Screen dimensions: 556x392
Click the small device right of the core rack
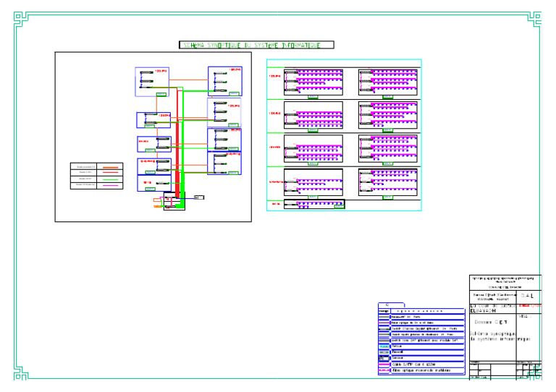199,197
